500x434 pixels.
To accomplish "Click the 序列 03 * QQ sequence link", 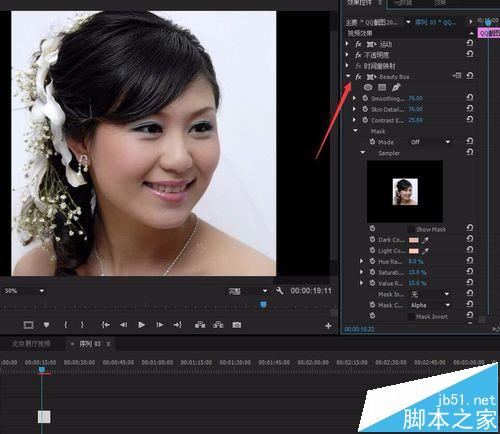I will 435,22.
